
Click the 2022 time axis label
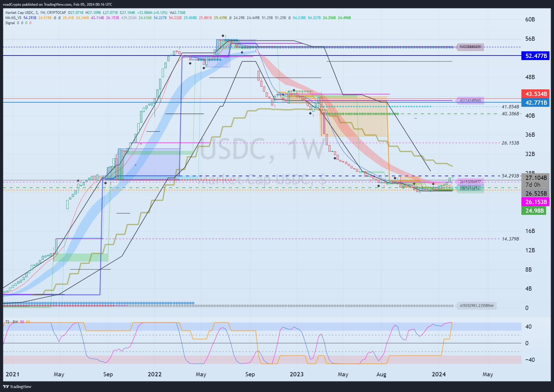pyautogui.click(x=155, y=374)
